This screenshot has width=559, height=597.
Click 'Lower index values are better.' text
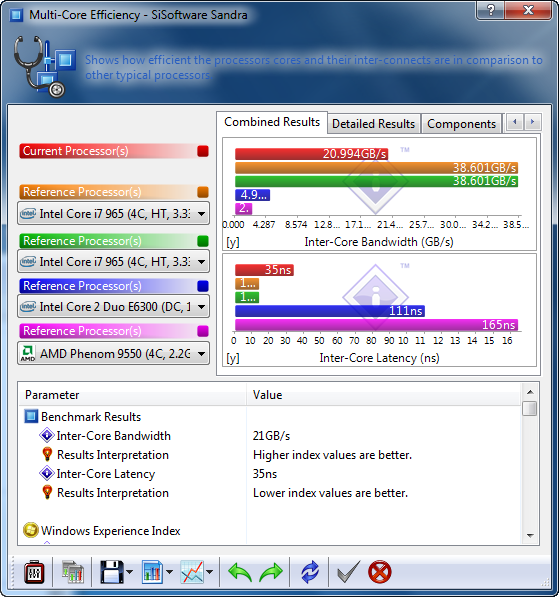331,493
